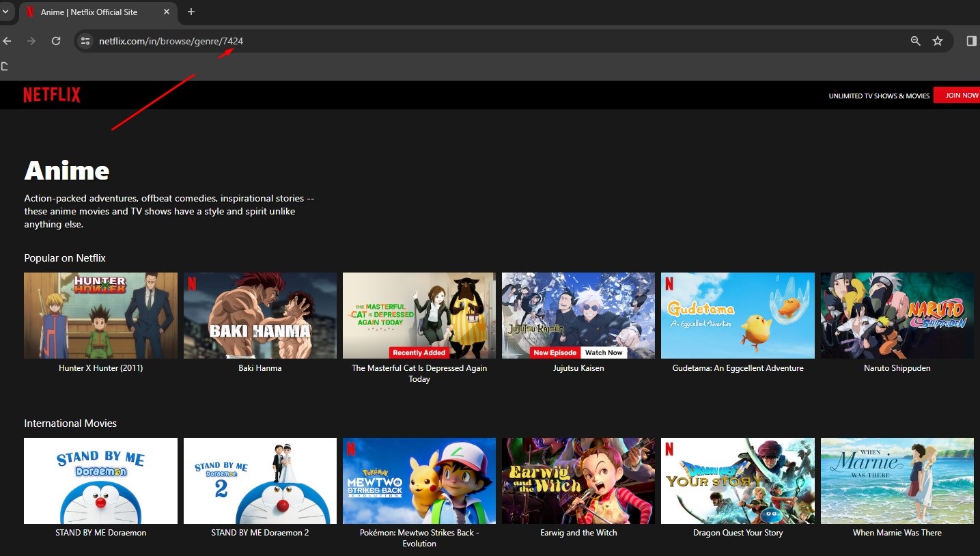
Task: Bookmark this page with the star icon
Action: point(938,41)
